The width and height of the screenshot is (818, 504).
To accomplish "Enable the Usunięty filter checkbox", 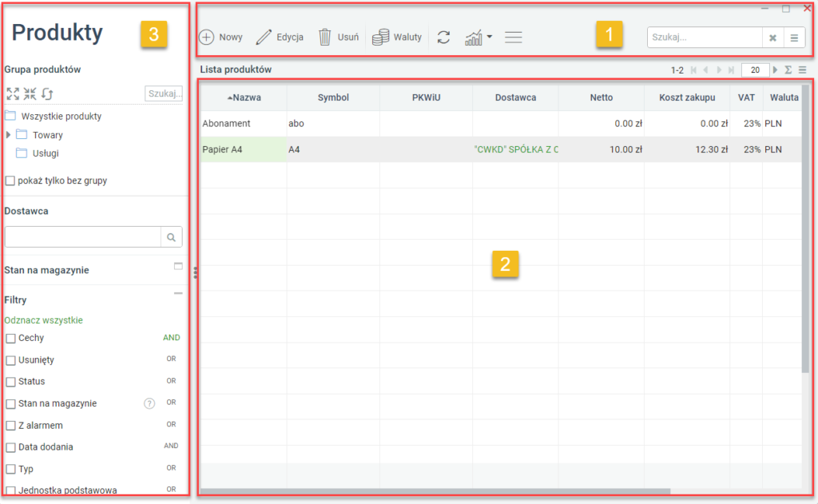I will point(10,360).
